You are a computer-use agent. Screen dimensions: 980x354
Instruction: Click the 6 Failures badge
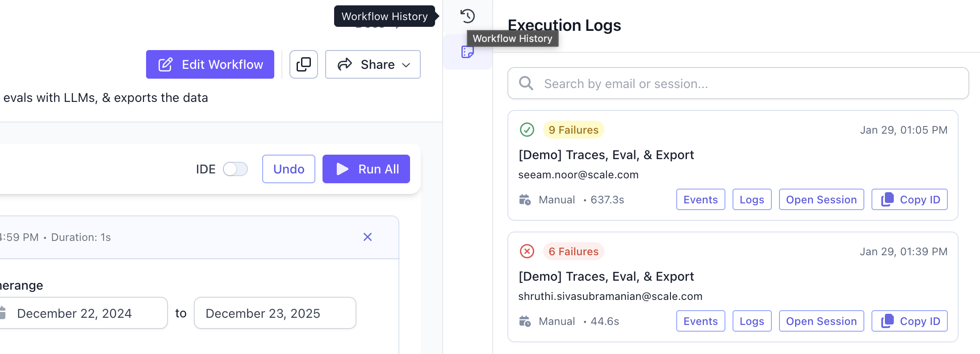[574, 251]
